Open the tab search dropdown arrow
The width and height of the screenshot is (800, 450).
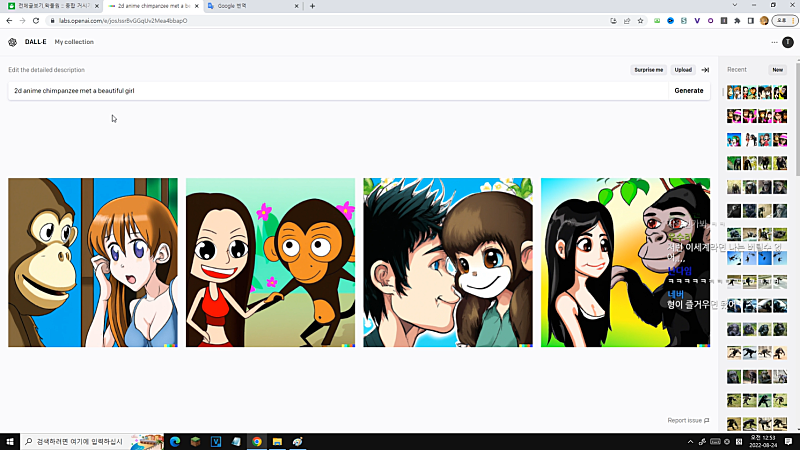click(735, 5)
